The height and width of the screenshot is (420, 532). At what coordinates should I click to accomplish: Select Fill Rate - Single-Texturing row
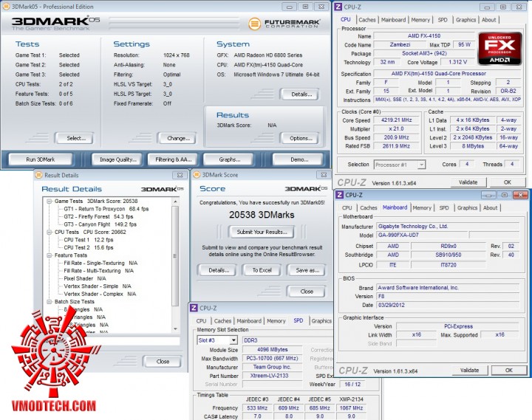tap(100, 263)
